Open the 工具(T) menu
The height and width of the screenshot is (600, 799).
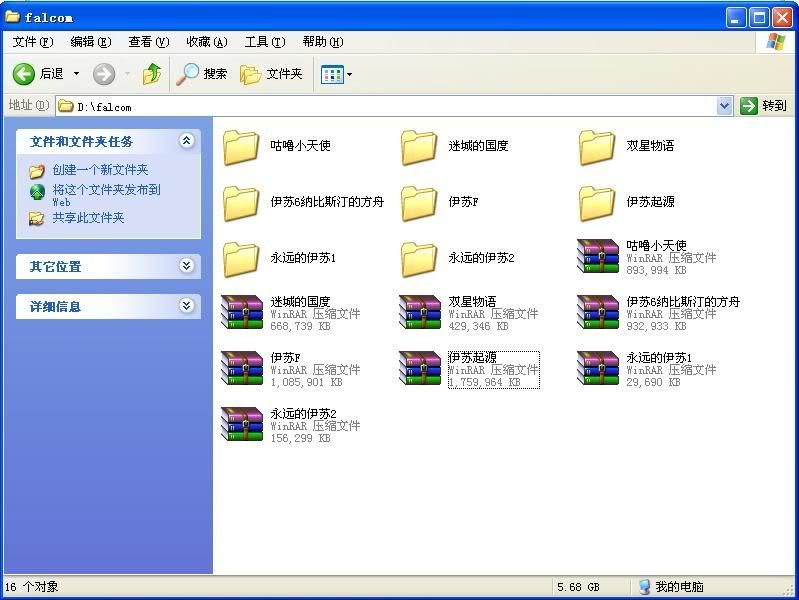[264, 42]
